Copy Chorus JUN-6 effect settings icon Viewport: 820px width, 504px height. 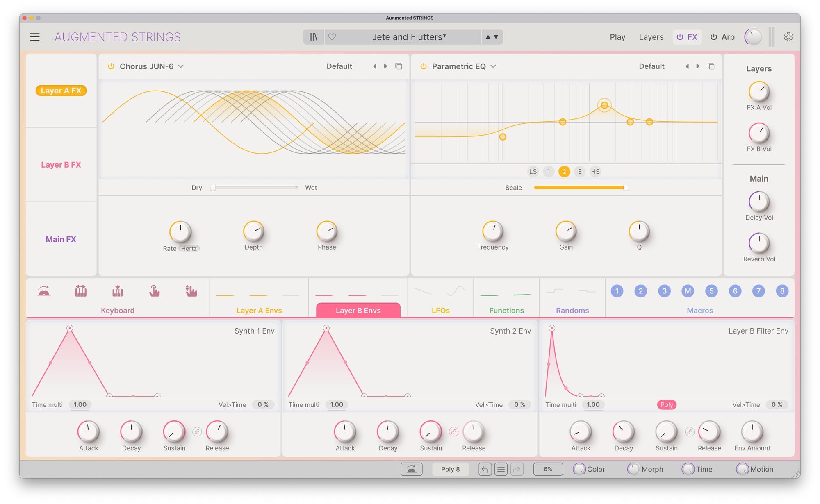pyautogui.click(x=399, y=66)
